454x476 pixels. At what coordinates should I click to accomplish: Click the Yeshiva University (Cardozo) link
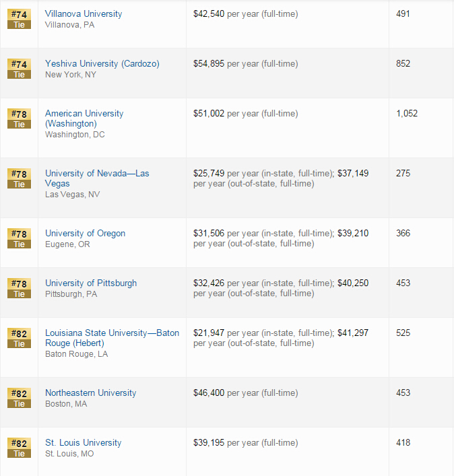tap(102, 63)
